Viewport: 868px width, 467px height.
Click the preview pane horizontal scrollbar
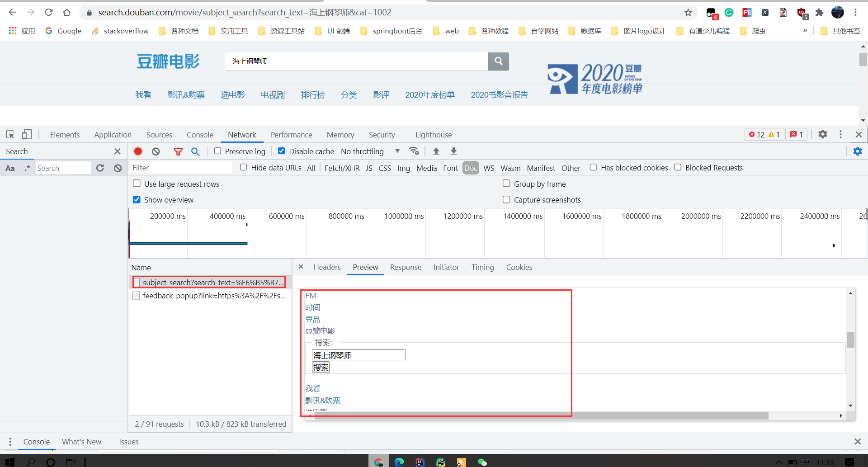click(541, 415)
